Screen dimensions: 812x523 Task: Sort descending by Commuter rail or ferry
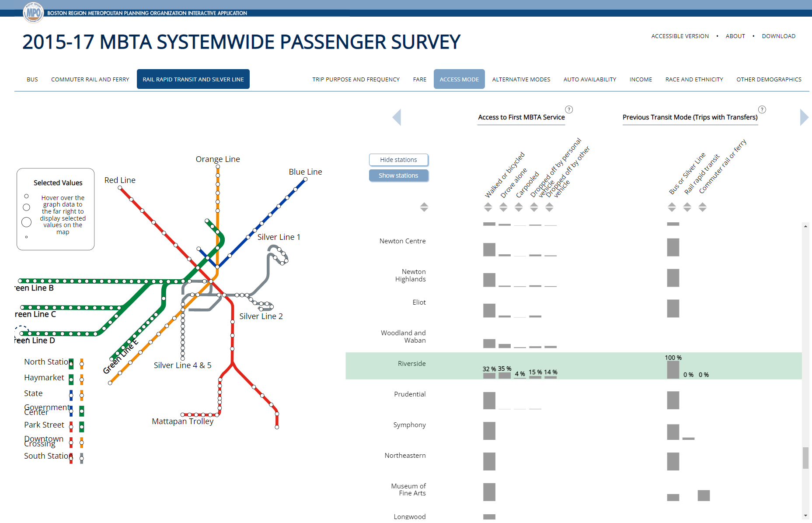(x=703, y=210)
